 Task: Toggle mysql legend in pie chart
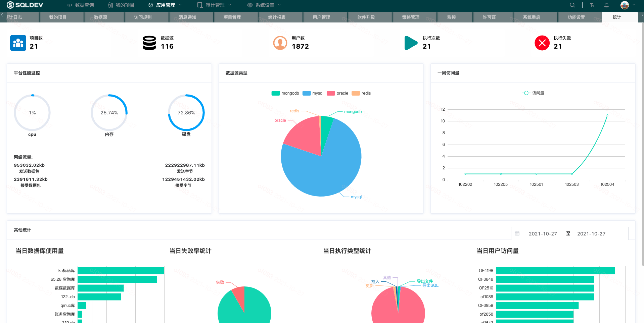click(313, 93)
